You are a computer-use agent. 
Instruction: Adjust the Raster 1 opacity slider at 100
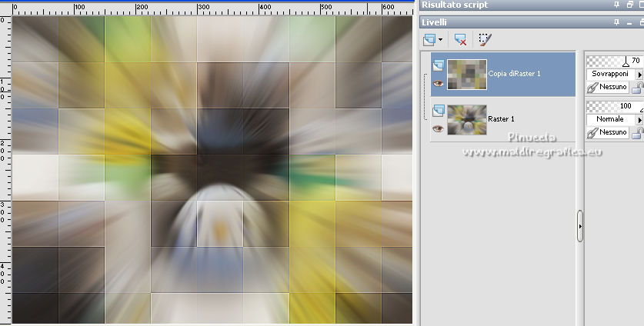615,106
